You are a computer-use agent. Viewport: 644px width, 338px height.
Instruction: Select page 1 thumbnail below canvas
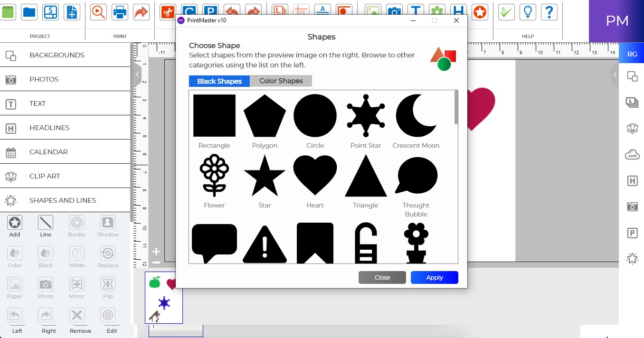click(164, 298)
